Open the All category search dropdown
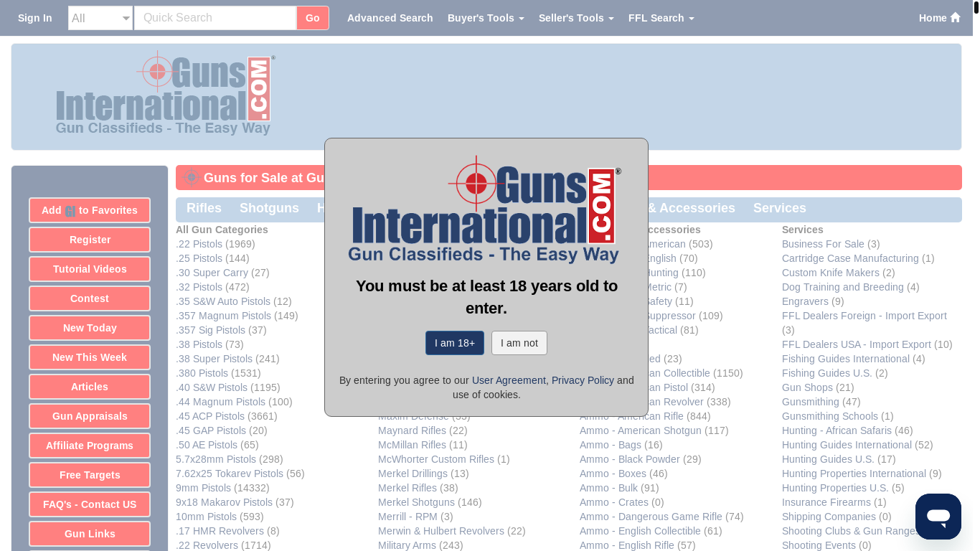This screenshot has width=980, height=551. pyautogui.click(x=100, y=18)
